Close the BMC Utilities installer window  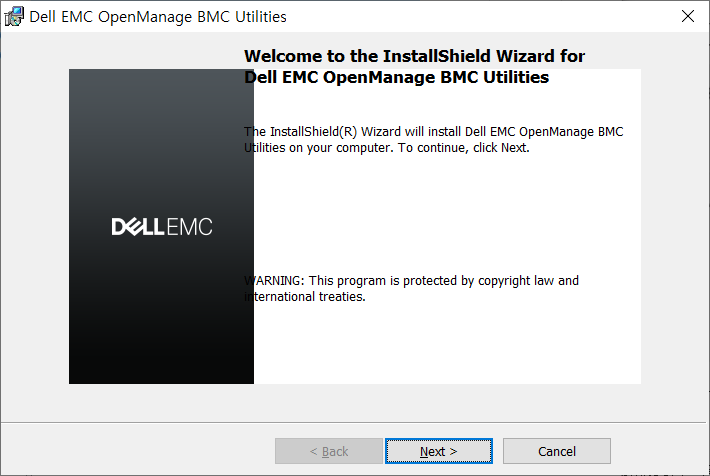point(687,16)
